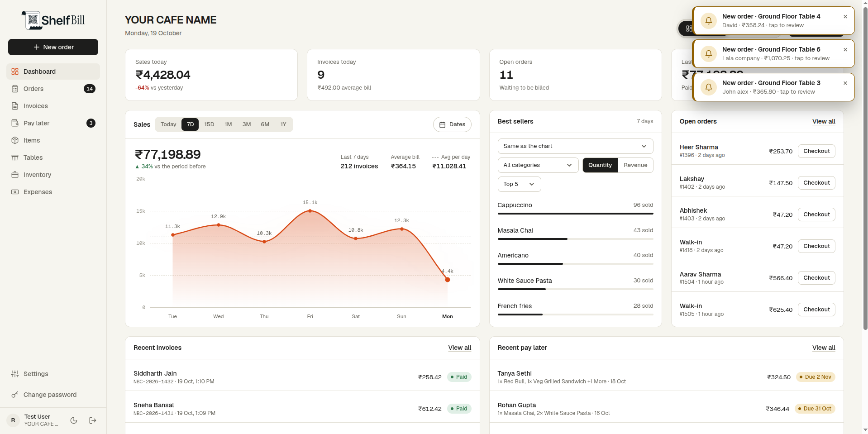Select the 1Y sales range
The image size is (868, 434).
pyautogui.click(x=283, y=124)
